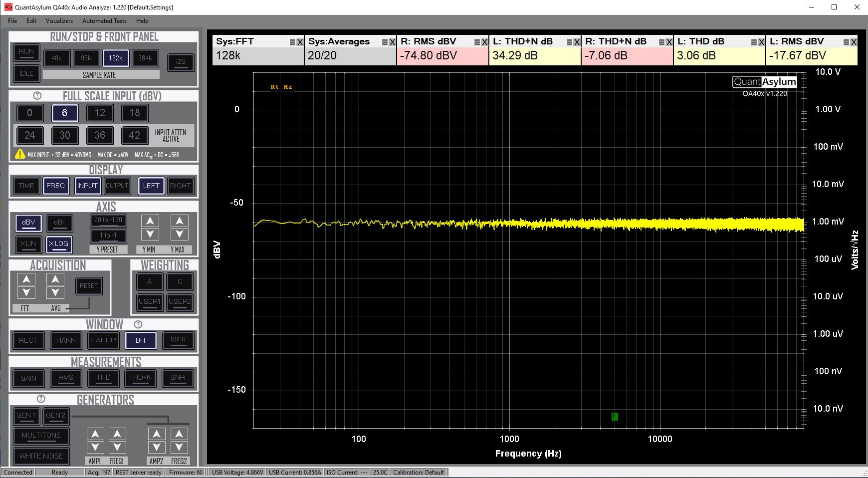868x478 pixels.
Task: Expand the Sys:FFT tile hamburger menu
Action: click(x=292, y=42)
